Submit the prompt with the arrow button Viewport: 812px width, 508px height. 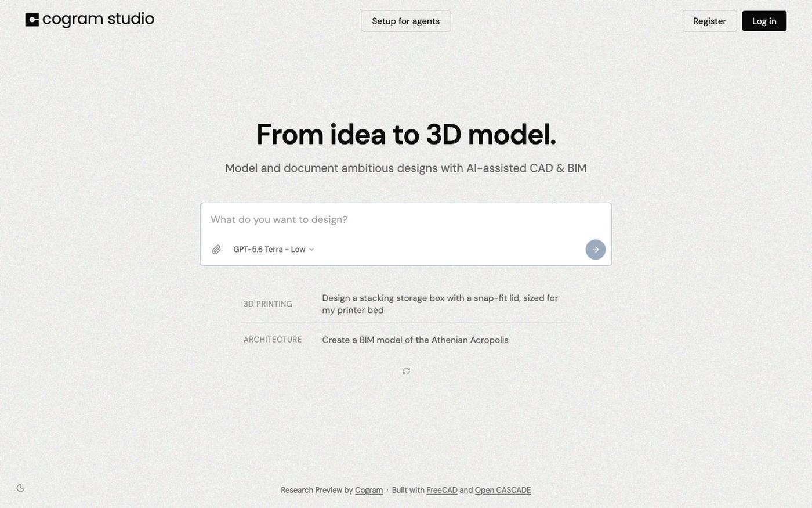pos(595,250)
